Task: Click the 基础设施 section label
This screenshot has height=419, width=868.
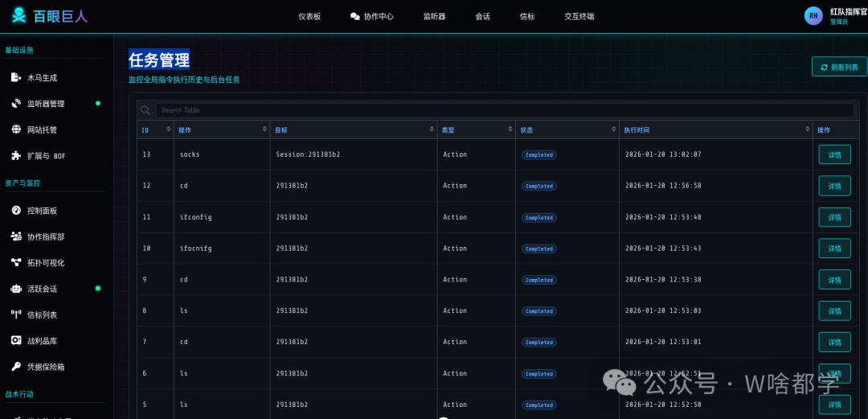Action: 19,50
